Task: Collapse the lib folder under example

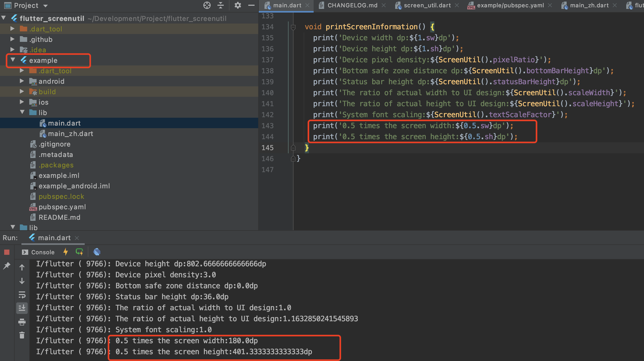Action: click(x=22, y=112)
